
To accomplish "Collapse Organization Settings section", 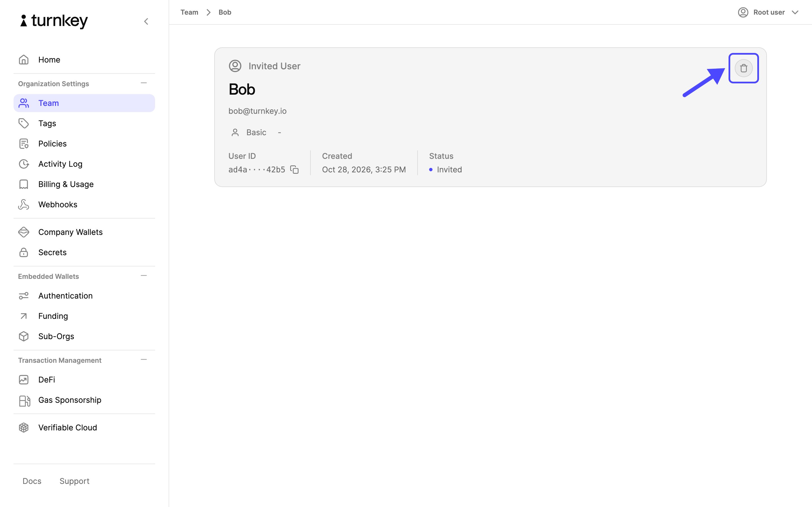I will pos(144,83).
